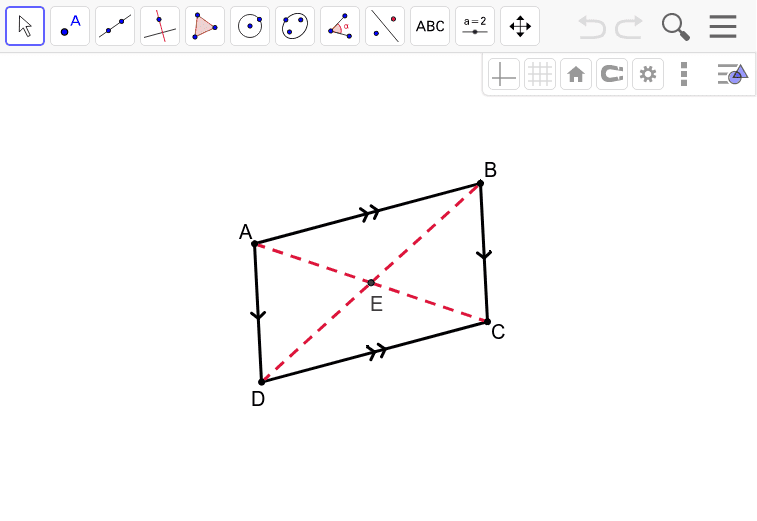This screenshot has width=757, height=521.
Task: Select the Move arrow tool
Action: pyautogui.click(x=25, y=26)
